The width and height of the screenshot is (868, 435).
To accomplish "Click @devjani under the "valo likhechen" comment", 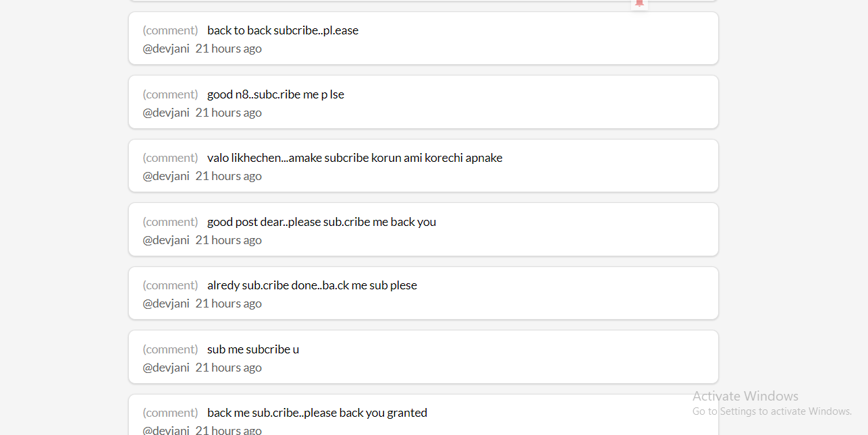I will click(166, 176).
